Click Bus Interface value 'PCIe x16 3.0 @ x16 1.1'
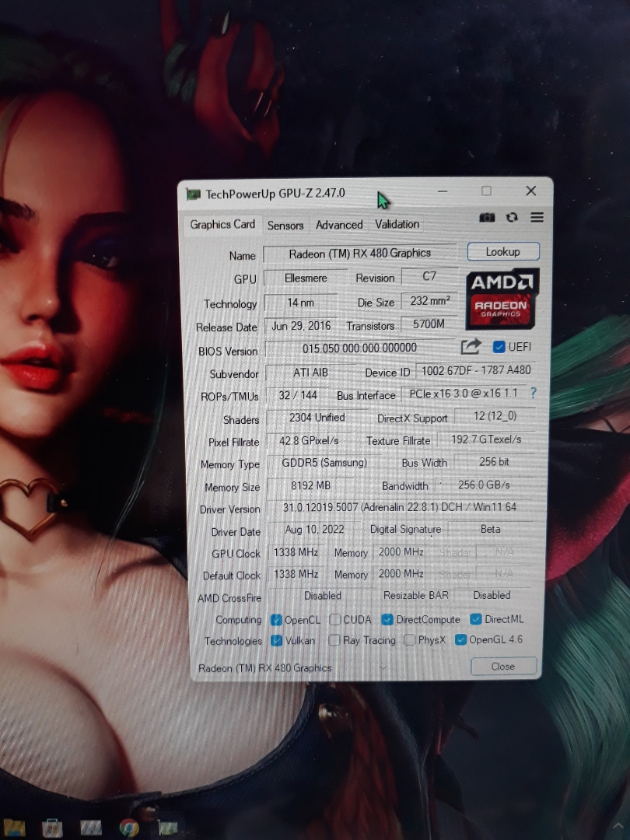The width and height of the screenshot is (630, 840). (x=464, y=394)
